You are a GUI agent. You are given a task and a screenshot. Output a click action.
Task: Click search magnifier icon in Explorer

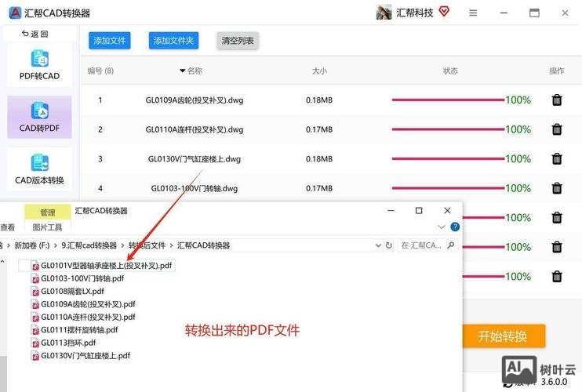click(450, 245)
